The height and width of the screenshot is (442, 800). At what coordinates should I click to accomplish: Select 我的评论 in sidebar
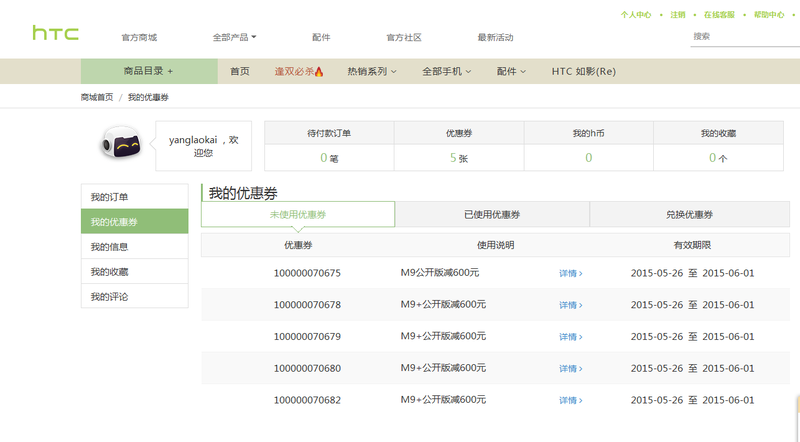pos(135,296)
